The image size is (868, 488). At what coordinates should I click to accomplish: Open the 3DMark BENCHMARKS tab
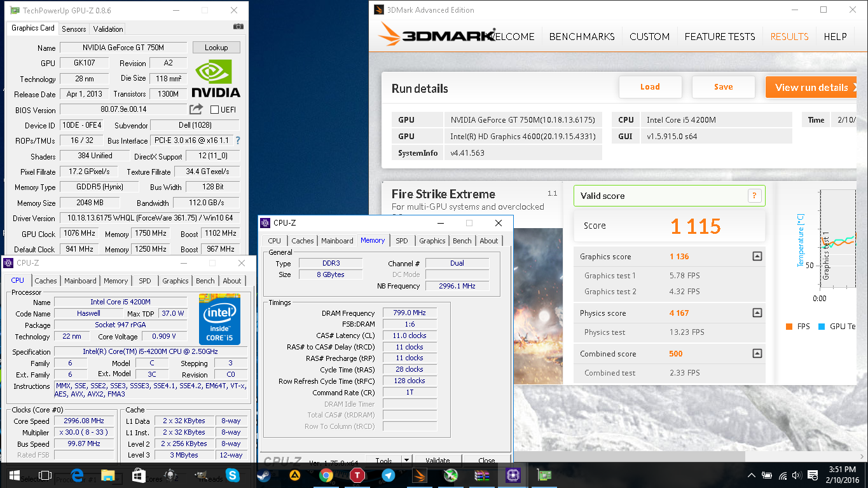point(582,36)
